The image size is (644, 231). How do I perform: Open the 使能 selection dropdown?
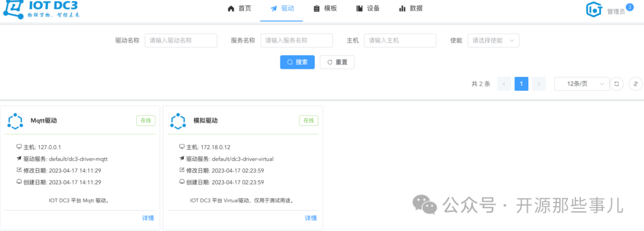[493, 41]
